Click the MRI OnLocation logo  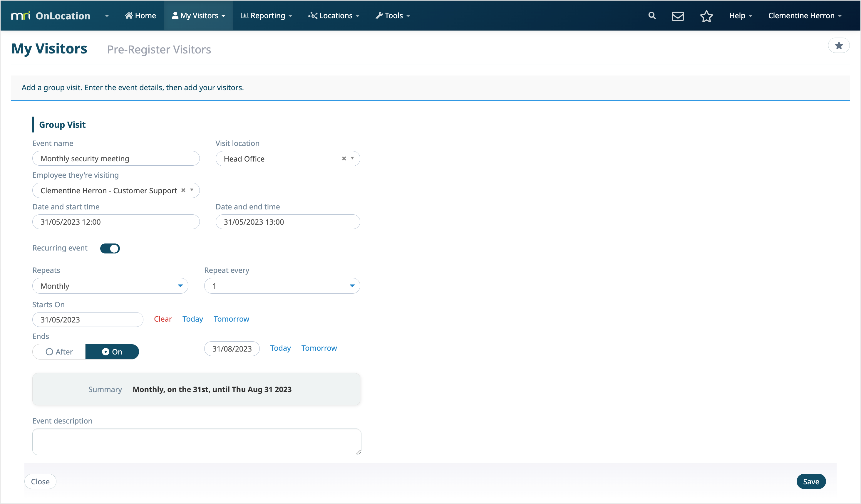click(51, 16)
